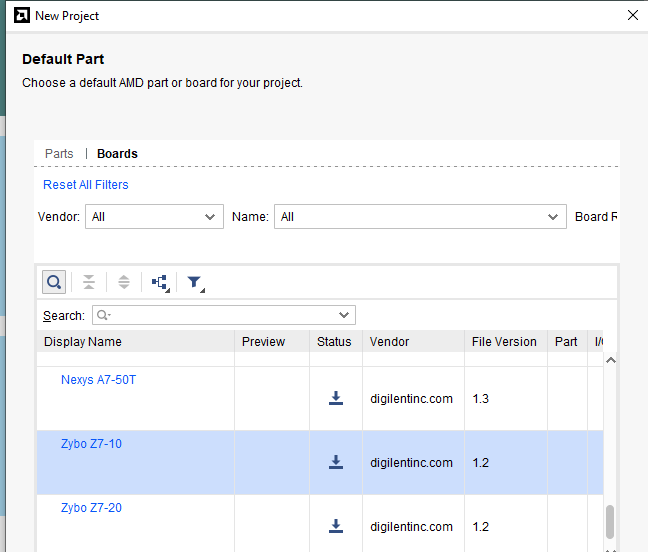648x552 pixels.
Task: Download the Nexys A7-50T board files
Action: pyautogui.click(x=336, y=398)
